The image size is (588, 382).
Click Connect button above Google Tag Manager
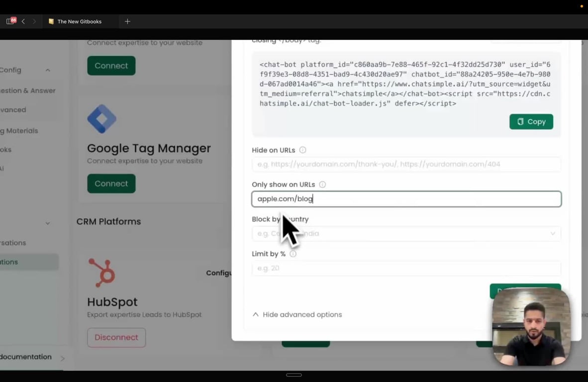point(111,66)
